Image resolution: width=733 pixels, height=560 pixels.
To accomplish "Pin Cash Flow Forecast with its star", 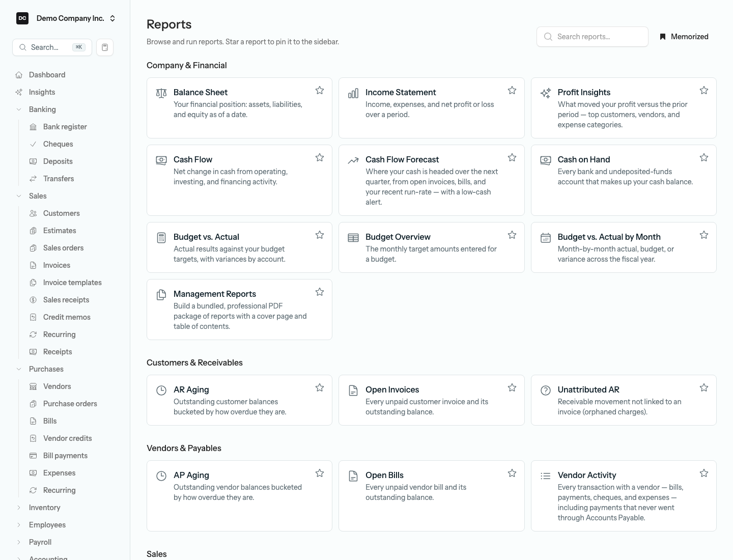I will coord(512,157).
